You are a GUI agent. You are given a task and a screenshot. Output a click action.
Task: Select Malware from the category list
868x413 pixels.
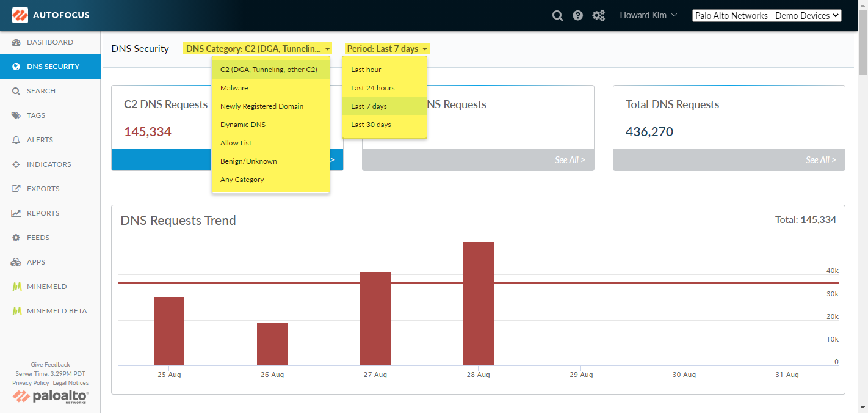click(234, 88)
